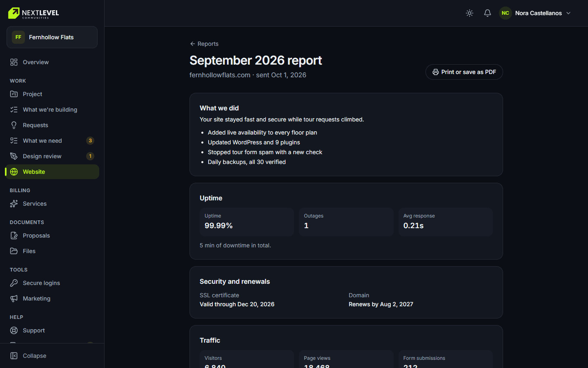This screenshot has width=588, height=368.
Task: Click the Marketing megaphone icon
Action: [x=14, y=298]
